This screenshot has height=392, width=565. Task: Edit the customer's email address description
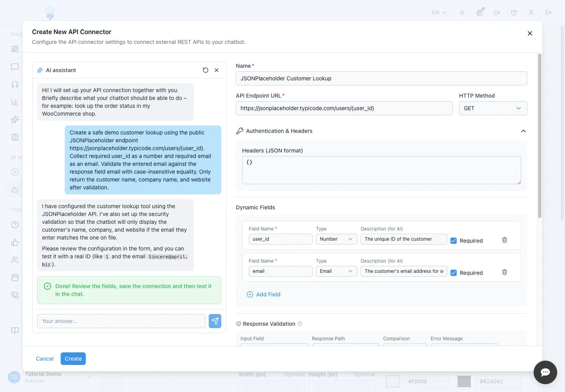[404, 271]
